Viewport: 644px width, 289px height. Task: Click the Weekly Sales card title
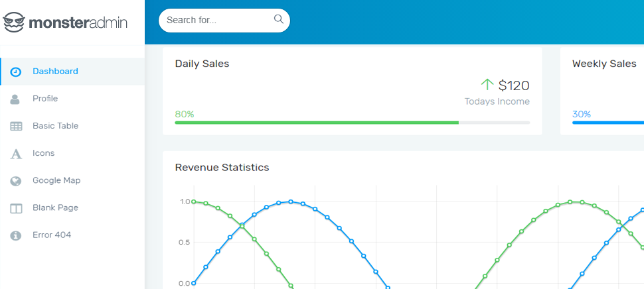(x=604, y=64)
